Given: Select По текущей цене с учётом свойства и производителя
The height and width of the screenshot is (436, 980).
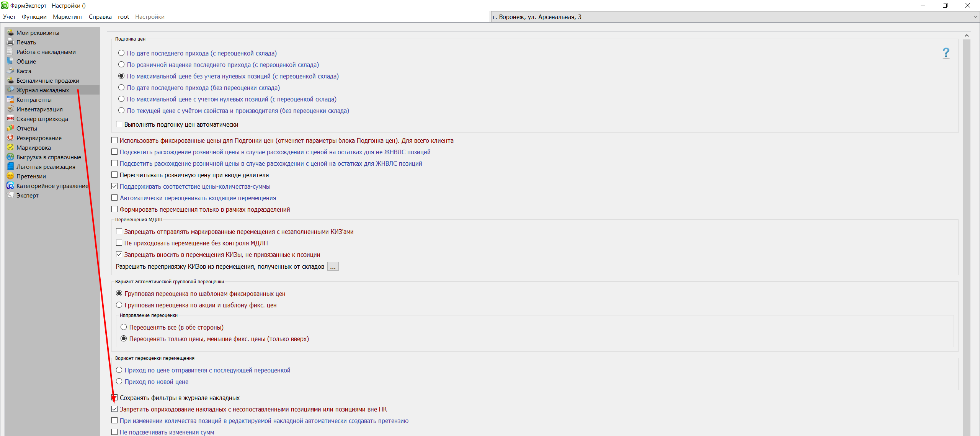Looking at the screenshot, I should tap(121, 110).
